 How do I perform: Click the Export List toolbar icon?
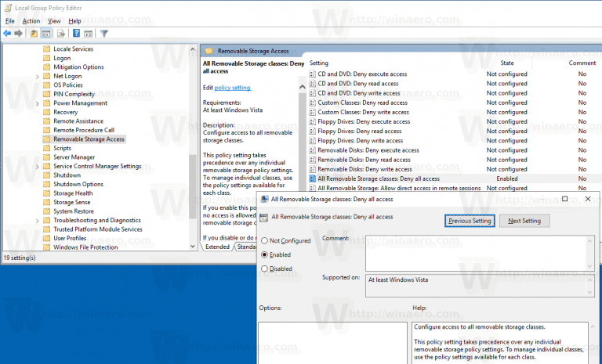tap(61, 34)
